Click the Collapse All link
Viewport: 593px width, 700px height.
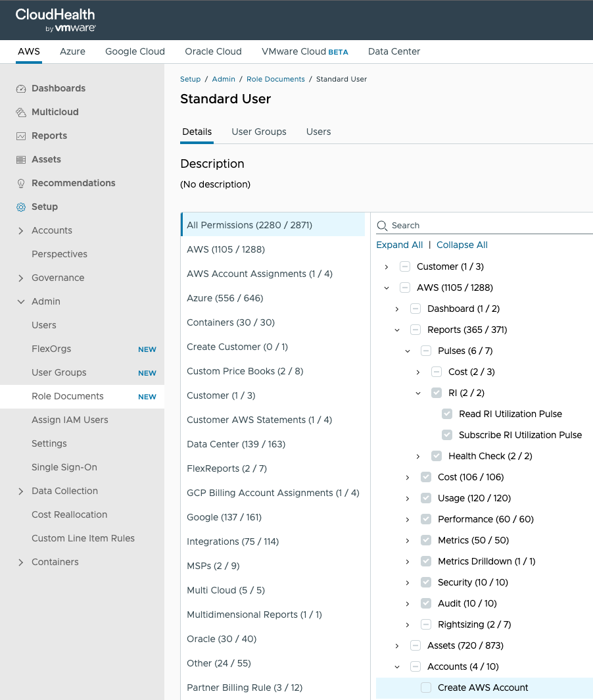point(462,245)
